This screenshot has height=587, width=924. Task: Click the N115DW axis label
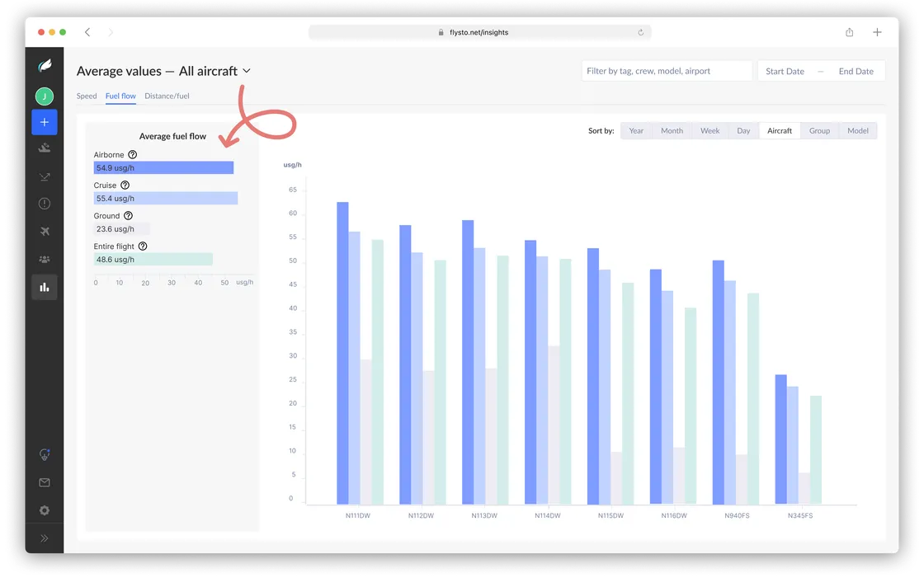[610, 516]
